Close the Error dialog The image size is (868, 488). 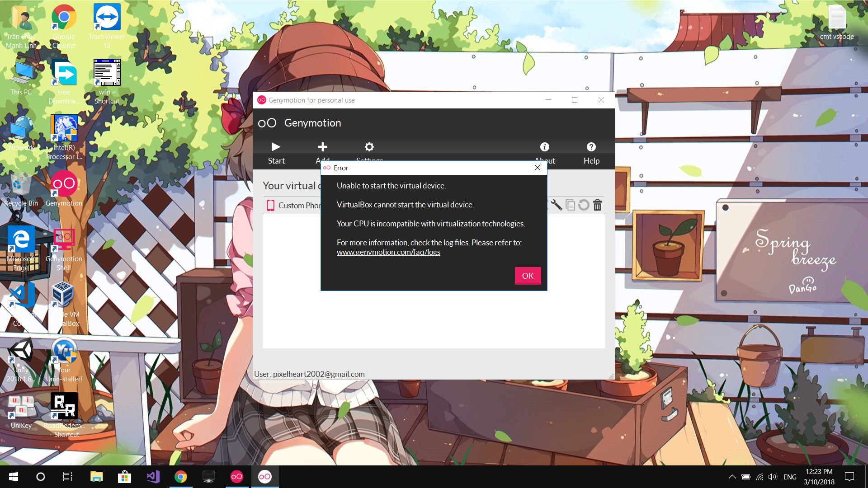(x=538, y=168)
